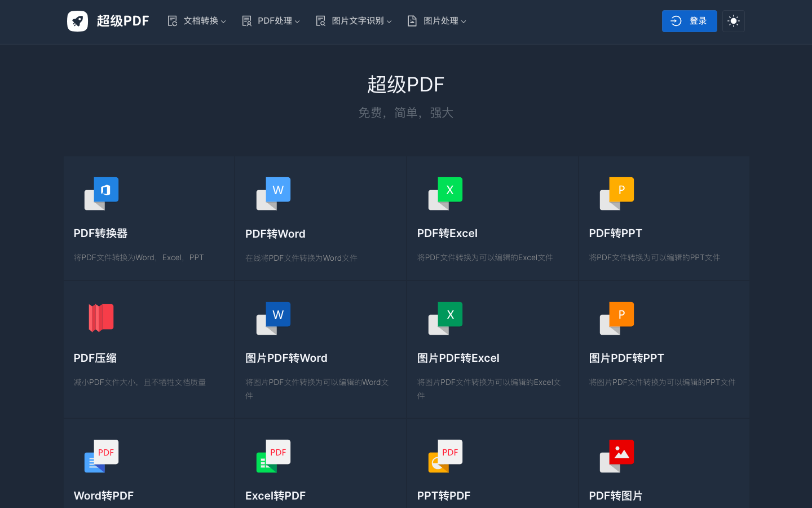
Task: Choose the 图片PDF转Word dark blue W icon
Action: [273, 318]
